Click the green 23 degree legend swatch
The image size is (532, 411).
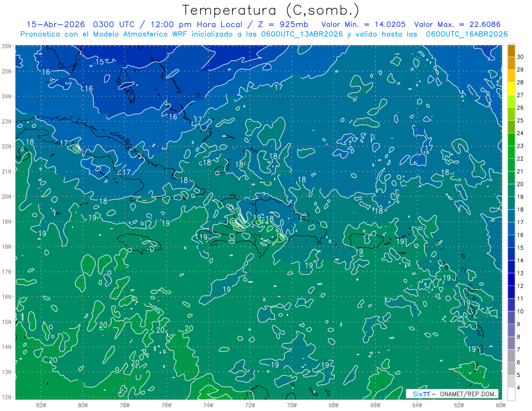point(511,139)
